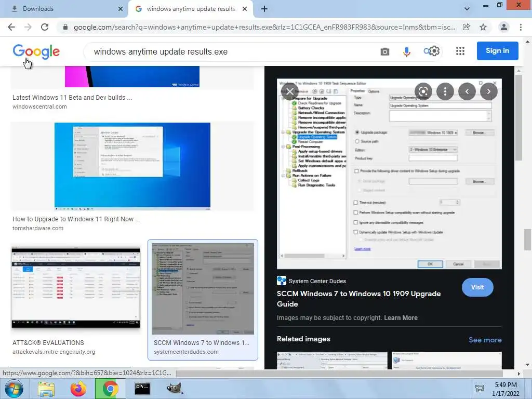Click the Learn More copyright link
The image size is (532, 399).
pos(401,318)
